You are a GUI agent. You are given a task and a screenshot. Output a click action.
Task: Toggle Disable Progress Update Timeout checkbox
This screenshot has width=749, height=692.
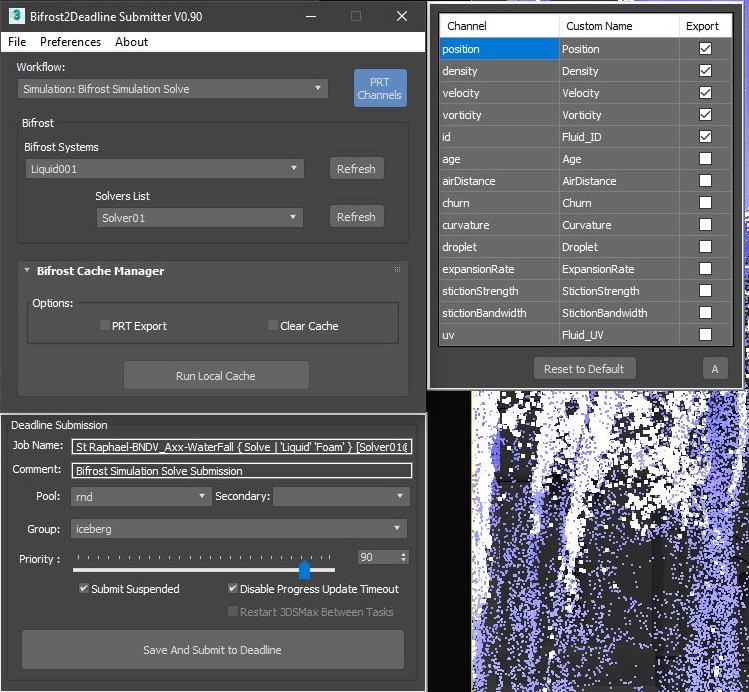[233, 588]
